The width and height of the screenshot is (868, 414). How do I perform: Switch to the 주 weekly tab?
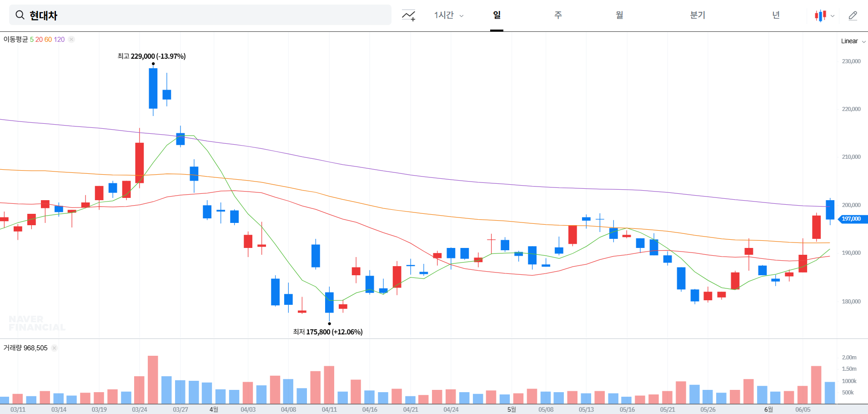[x=558, y=15]
